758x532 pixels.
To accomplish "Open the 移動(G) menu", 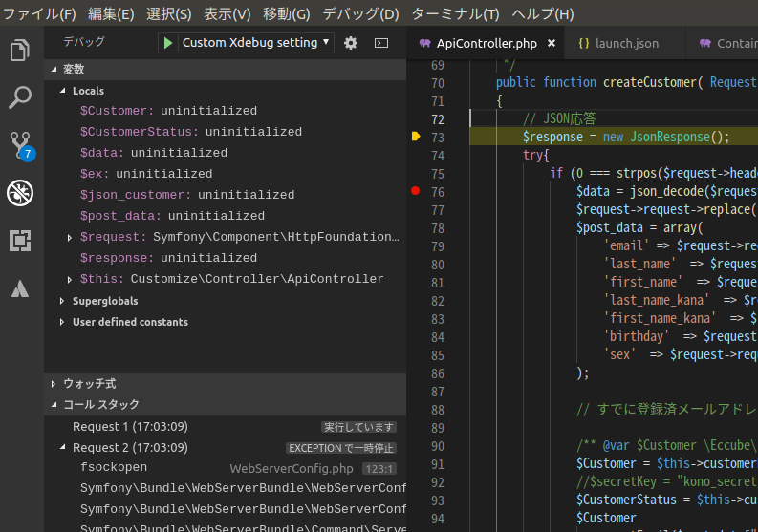I will (287, 14).
